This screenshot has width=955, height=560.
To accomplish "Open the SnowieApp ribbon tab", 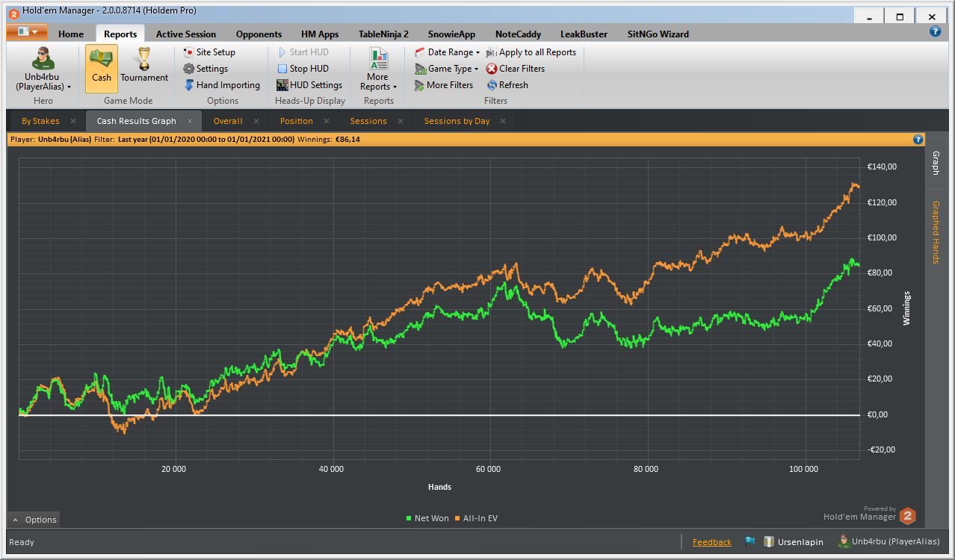I will (451, 34).
